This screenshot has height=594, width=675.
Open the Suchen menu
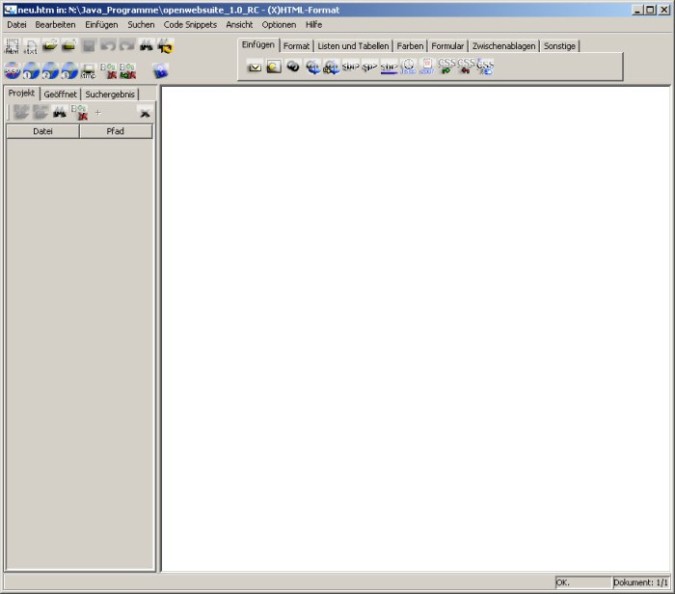pos(141,25)
